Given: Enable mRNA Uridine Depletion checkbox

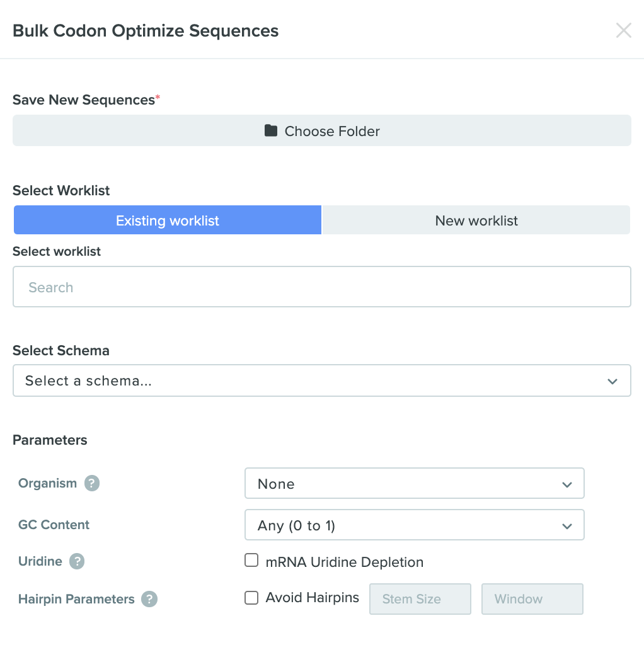Looking at the screenshot, I should click(x=251, y=560).
